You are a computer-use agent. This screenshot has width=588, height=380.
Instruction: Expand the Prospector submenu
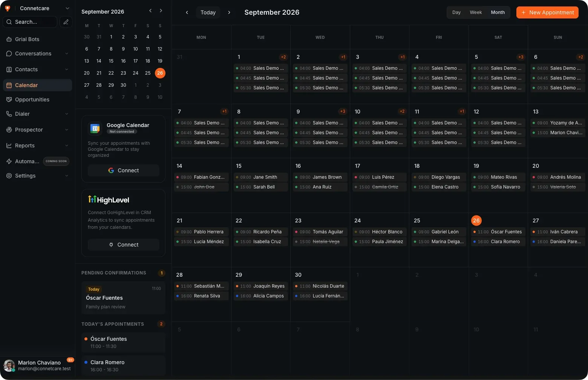[67, 130]
